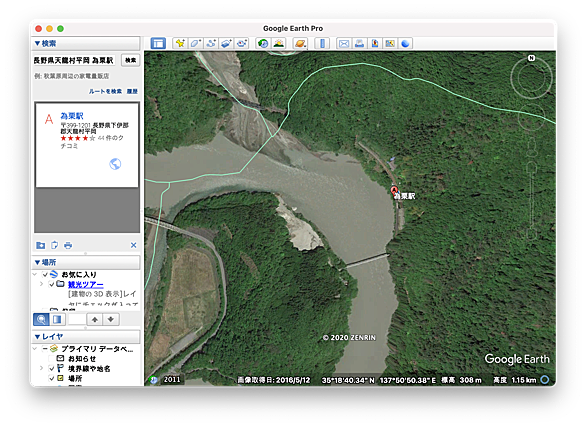Expand the 観光ツアー folder arrow
586x426 pixels.
[41, 284]
